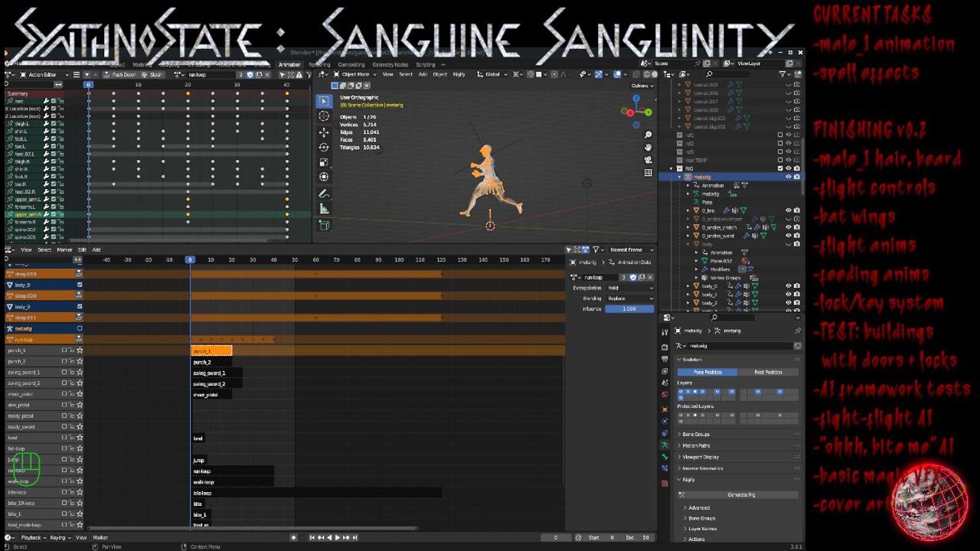Viewport: 980px width, 551px height.
Task: Open the Bone properties tab
Action: click(665, 456)
